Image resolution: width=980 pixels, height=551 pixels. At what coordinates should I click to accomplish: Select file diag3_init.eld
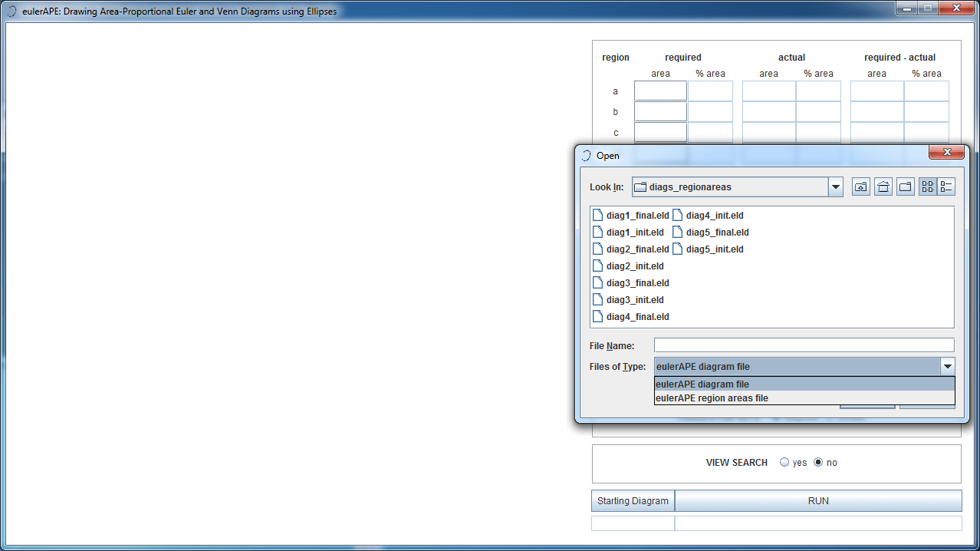629,300
